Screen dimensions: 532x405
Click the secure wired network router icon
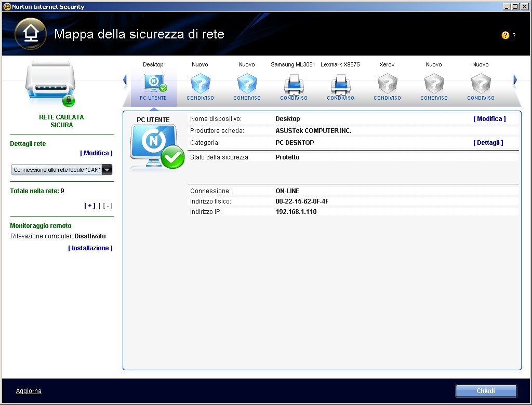click(x=50, y=83)
